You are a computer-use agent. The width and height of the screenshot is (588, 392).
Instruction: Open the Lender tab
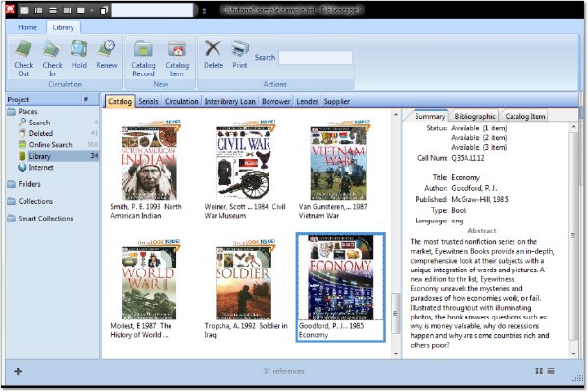point(307,101)
